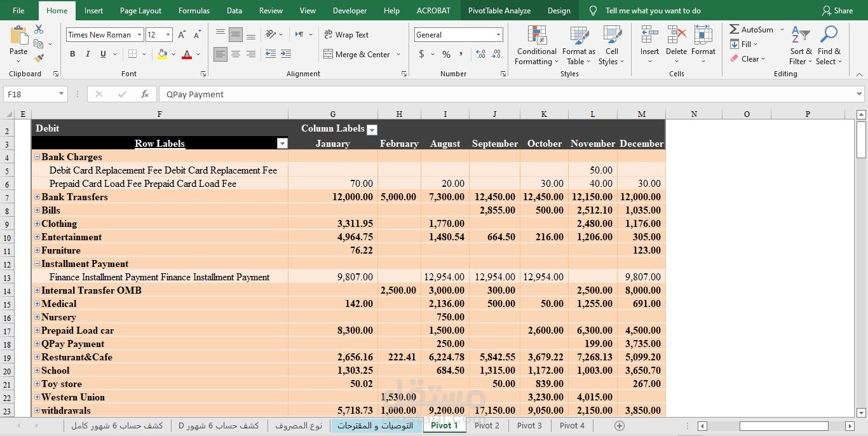Image resolution: width=868 pixels, height=436 pixels.
Task: Click the Format Painter brush icon
Action: 39,58
